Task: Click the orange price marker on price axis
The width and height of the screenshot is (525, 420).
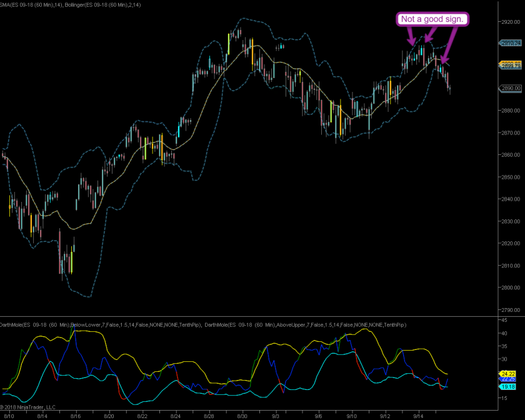Action: (x=511, y=64)
